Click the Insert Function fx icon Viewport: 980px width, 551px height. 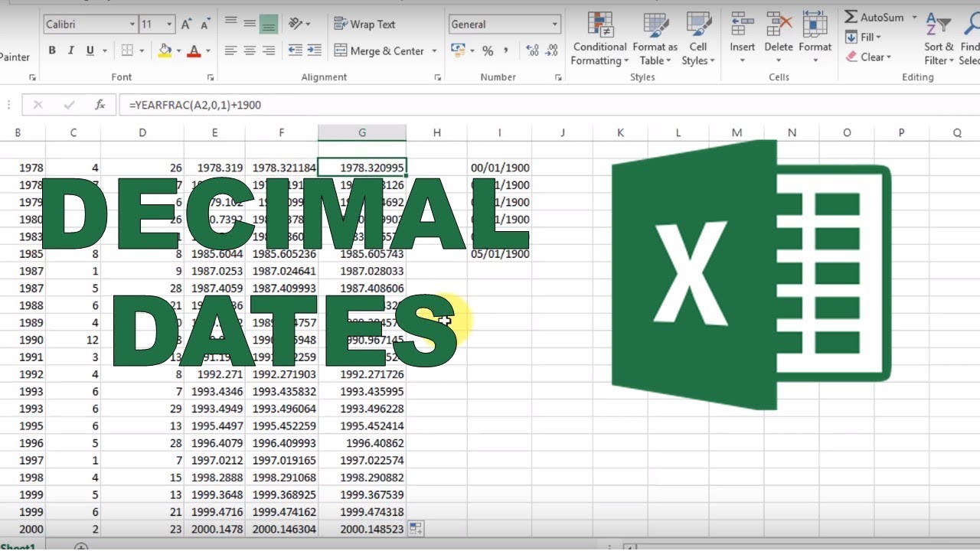100,105
